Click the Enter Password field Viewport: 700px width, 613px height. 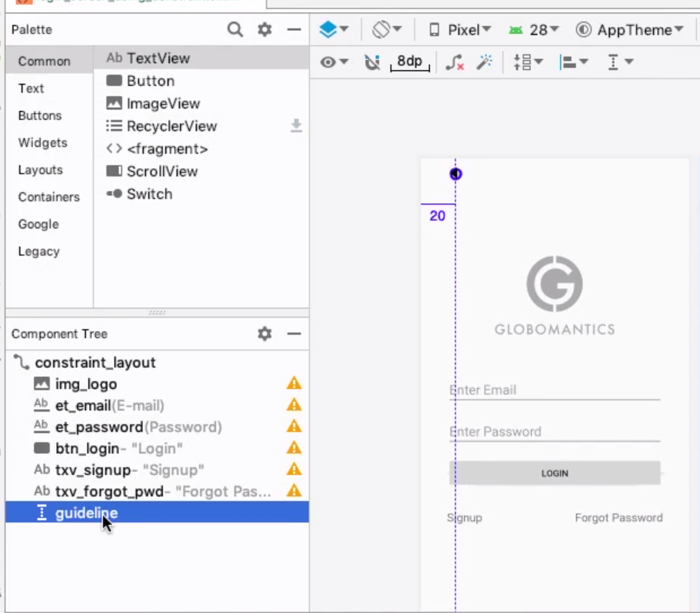554,431
